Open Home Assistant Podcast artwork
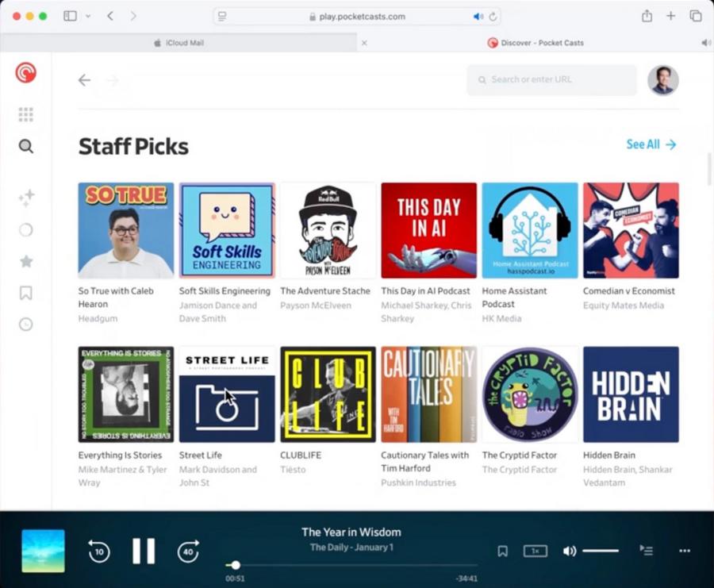 (530, 230)
